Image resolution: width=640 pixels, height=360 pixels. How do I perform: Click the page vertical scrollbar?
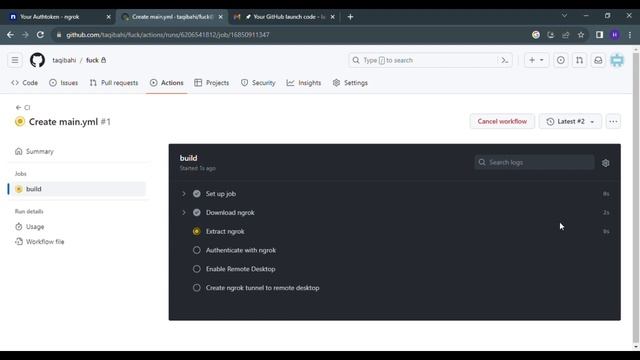tap(636, 198)
